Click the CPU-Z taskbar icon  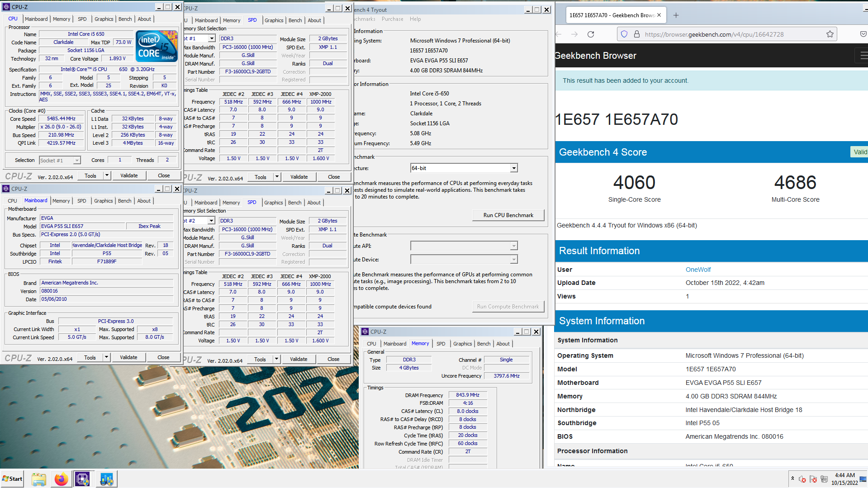[82, 479]
